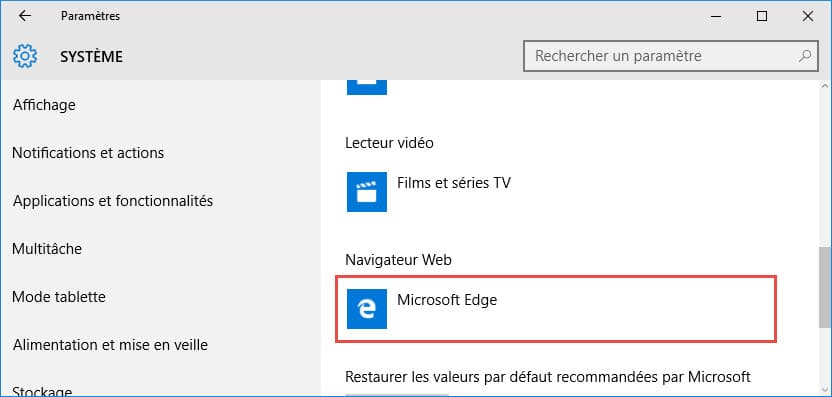The width and height of the screenshot is (832, 397).
Task: Click the back arrow in title bar
Action: tap(25, 16)
